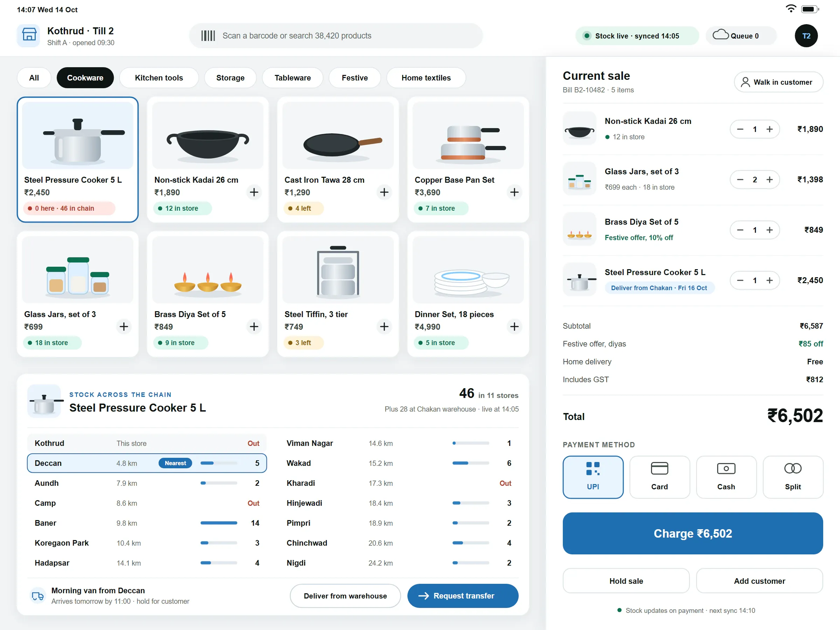Click the Hold sale button
The width and height of the screenshot is (840, 630).
pos(626,581)
